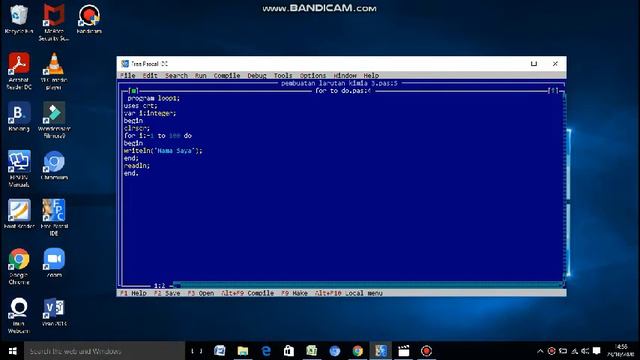
Task: Select the Foxit Reader desktop icon
Action: [19, 214]
